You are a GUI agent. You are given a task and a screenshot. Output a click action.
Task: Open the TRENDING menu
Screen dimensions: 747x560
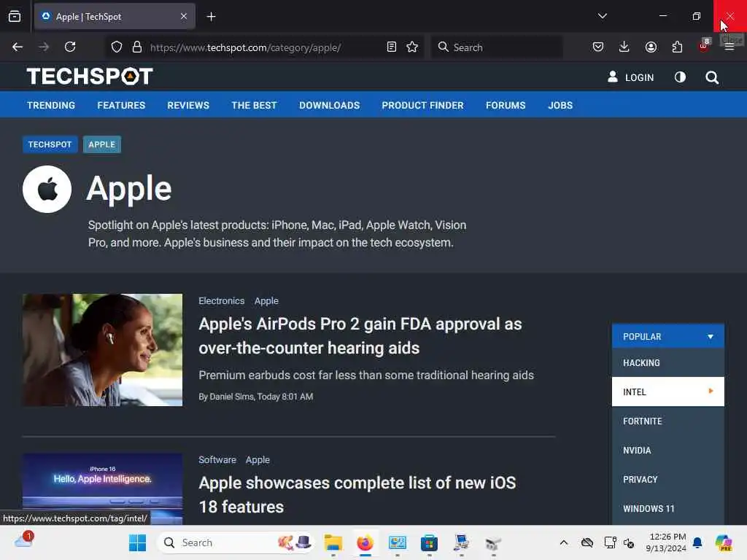[51, 105]
